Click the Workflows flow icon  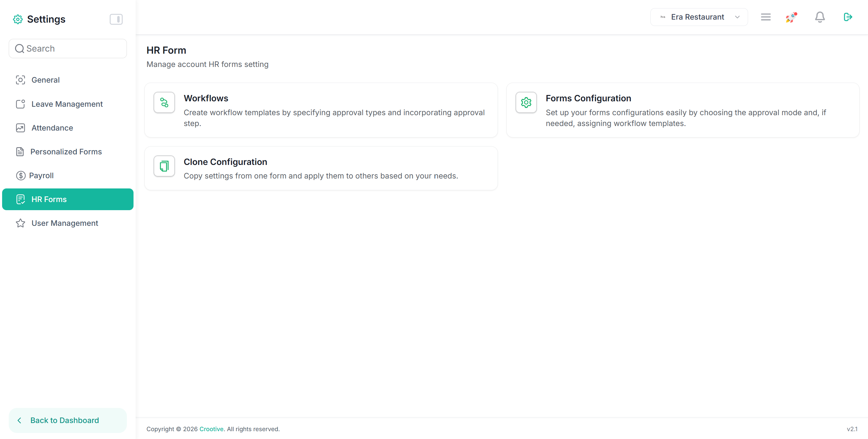point(164,103)
